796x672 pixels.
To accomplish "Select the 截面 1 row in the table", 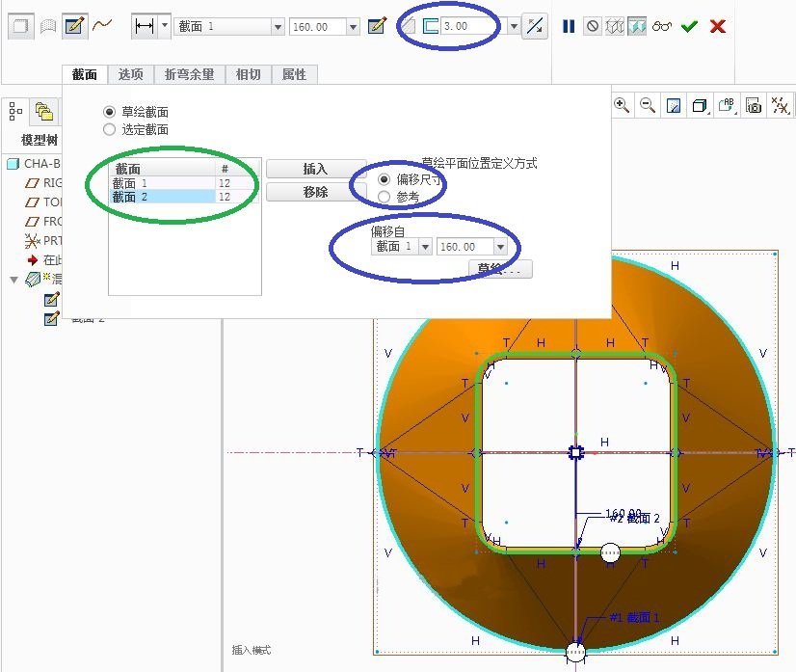I will (185, 183).
